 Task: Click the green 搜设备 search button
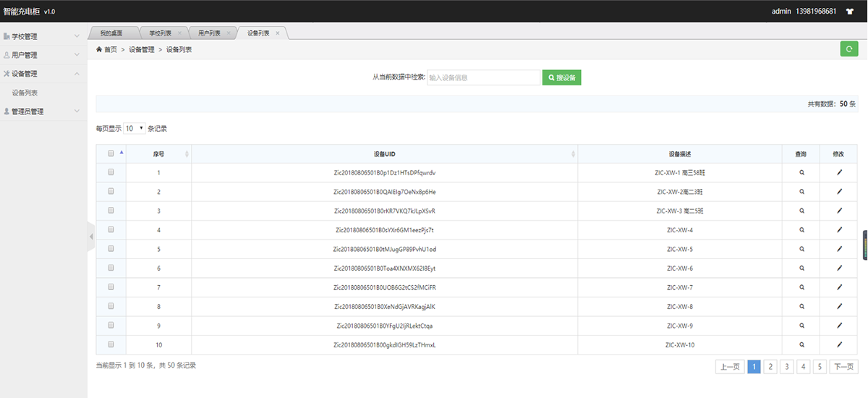tap(562, 77)
